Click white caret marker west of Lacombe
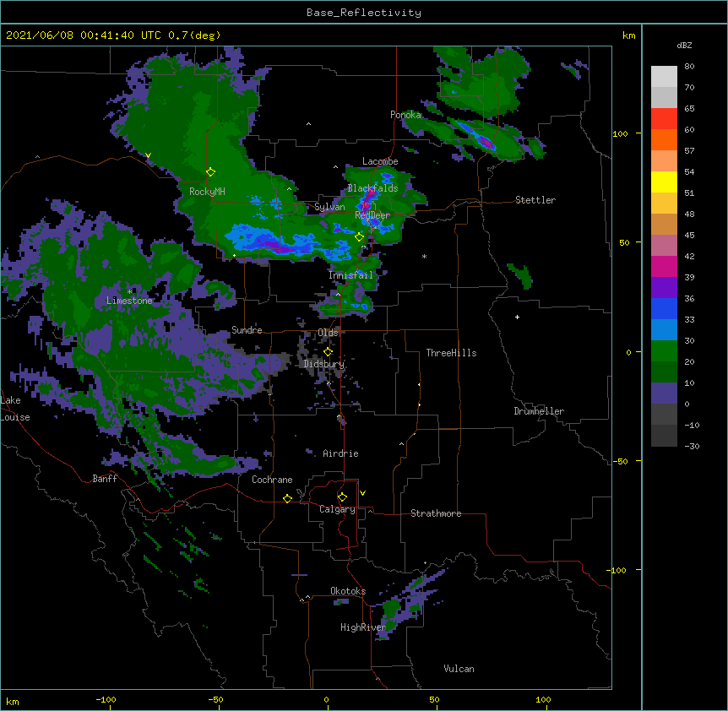 click(335, 166)
